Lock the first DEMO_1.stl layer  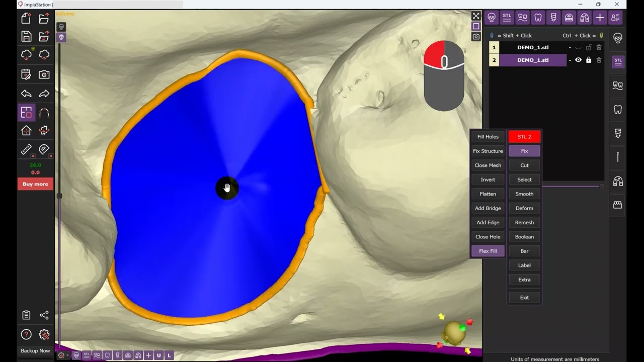coord(589,47)
